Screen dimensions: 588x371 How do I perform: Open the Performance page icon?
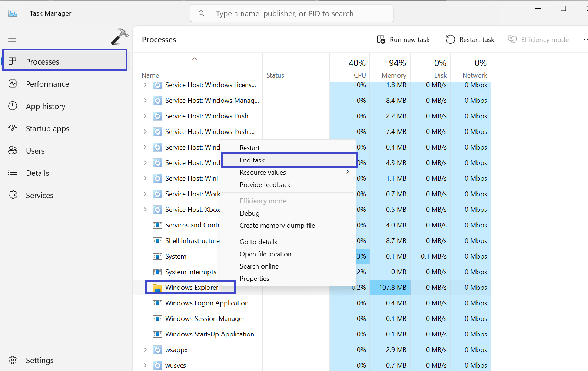pos(13,84)
